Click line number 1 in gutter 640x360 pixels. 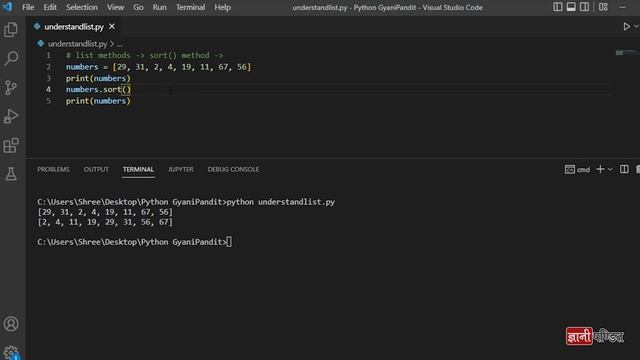point(48,56)
